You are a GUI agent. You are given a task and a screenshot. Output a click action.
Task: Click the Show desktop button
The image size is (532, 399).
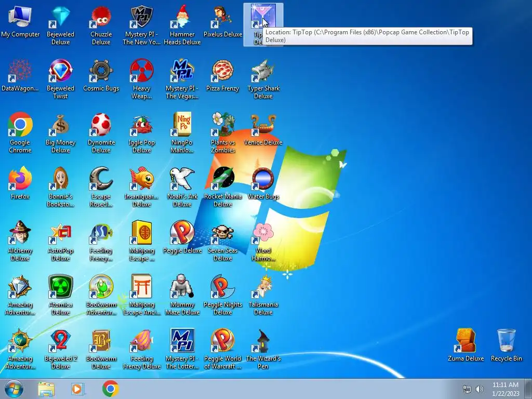tap(528, 389)
